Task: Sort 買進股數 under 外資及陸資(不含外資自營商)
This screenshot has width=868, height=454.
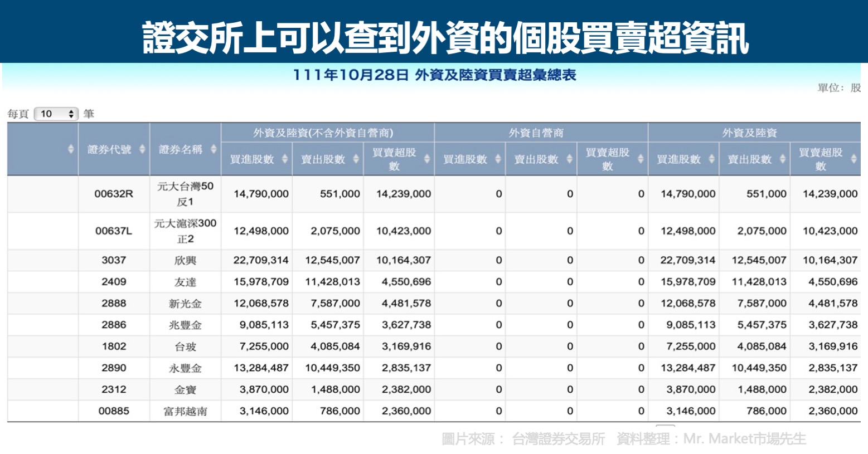Action: tap(285, 159)
